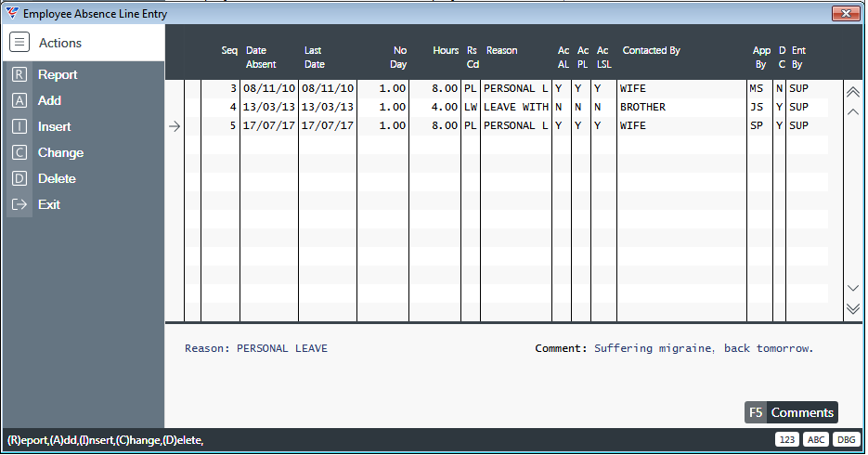Select the Exit action
This screenshot has height=455, width=868.
click(x=48, y=204)
